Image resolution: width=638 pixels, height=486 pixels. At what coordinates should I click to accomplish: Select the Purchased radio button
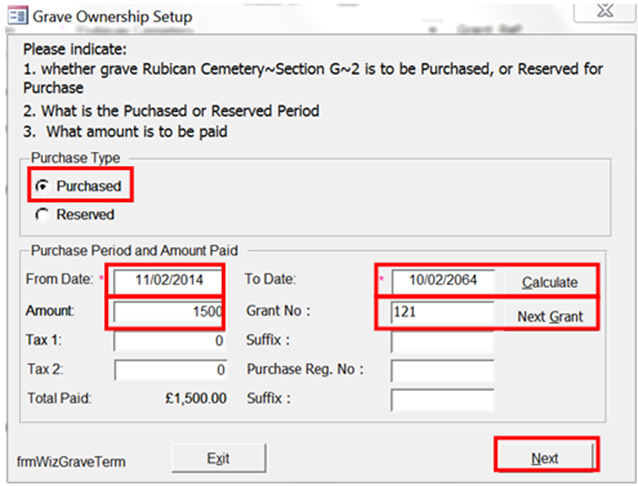click(x=42, y=186)
